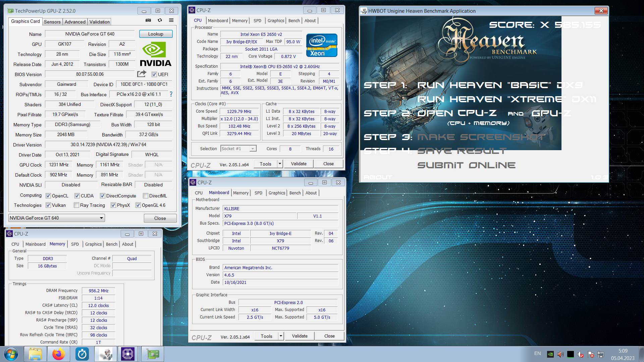
Task: Click ABOUT in the Heaven app
Action: (378, 177)
